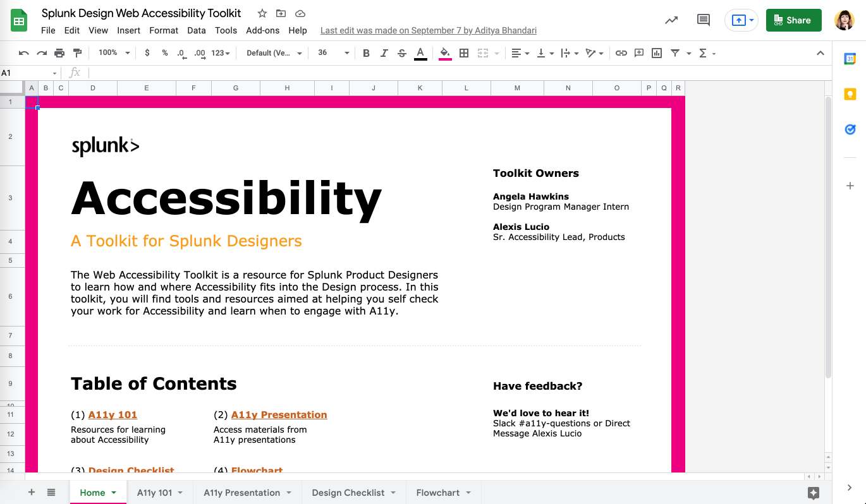This screenshot has width=866, height=504.
Task: Click the Name box showing A1
Action: tap(30, 73)
